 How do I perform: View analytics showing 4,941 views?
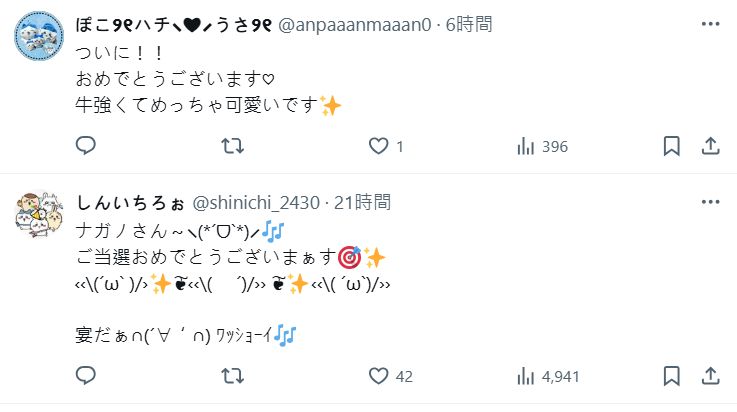point(525,377)
